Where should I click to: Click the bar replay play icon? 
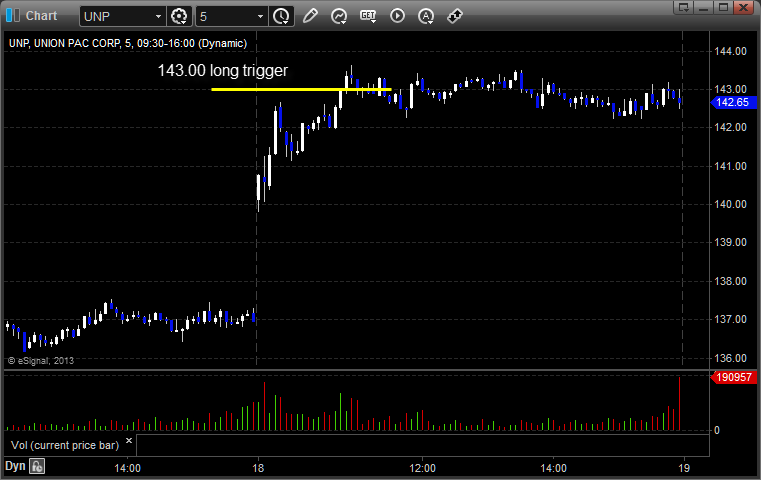(397, 16)
